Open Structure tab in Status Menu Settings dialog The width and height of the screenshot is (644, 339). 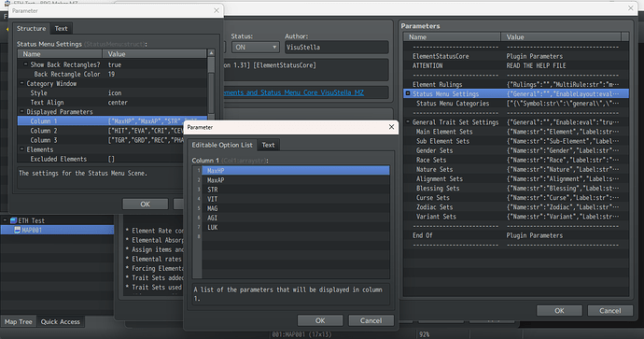31,28
